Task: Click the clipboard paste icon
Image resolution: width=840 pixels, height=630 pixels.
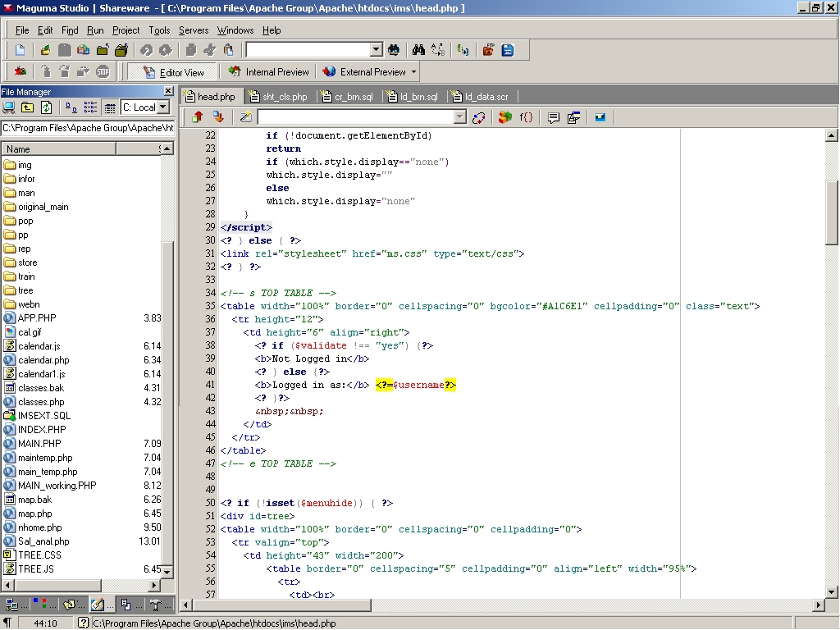Action: pos(228,50)
